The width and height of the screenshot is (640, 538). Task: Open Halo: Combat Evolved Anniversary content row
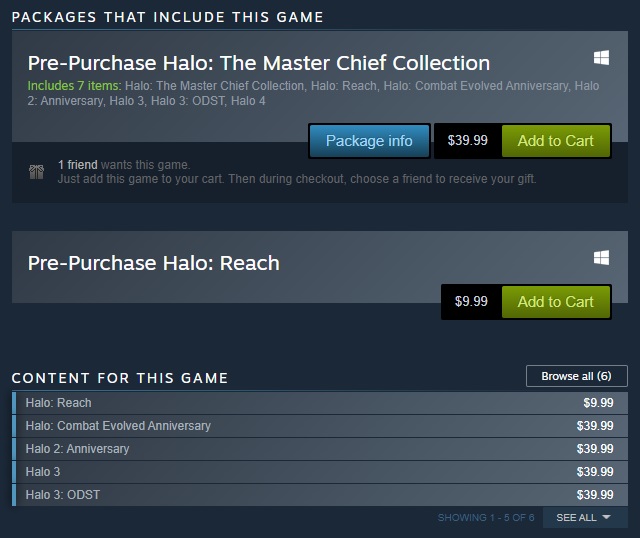pos(320,426)
